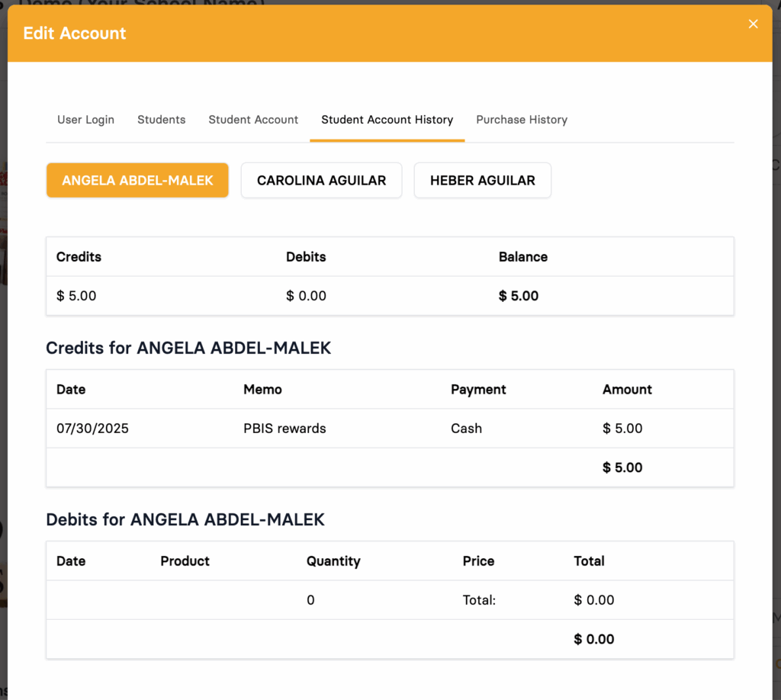Show history for CAROLINA AGUILAR
The height and width of the screenshot is (700, 781).
[321, 181]
